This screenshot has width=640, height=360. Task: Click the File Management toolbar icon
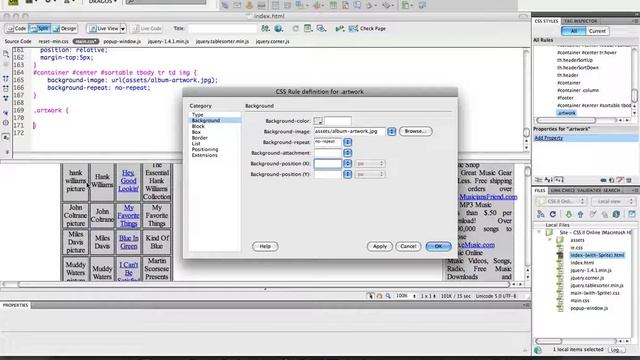point(265,29)
